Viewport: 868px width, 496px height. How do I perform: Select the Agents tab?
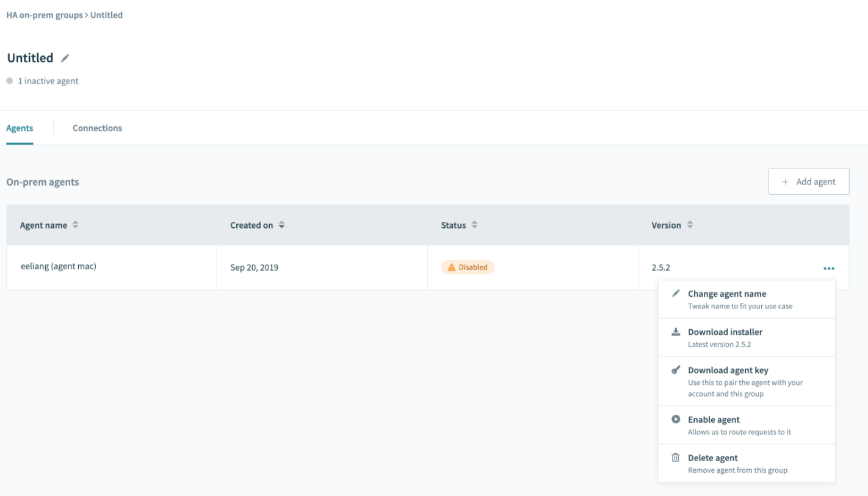pyautogui.click(x=20, y=128)
